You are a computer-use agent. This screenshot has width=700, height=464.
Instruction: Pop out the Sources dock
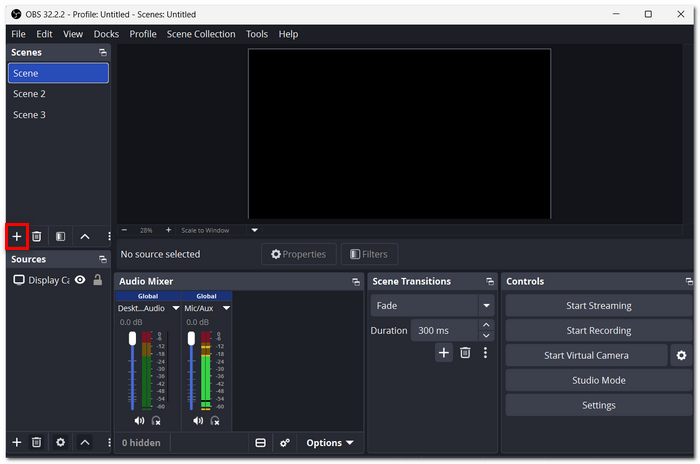point(103,259)
